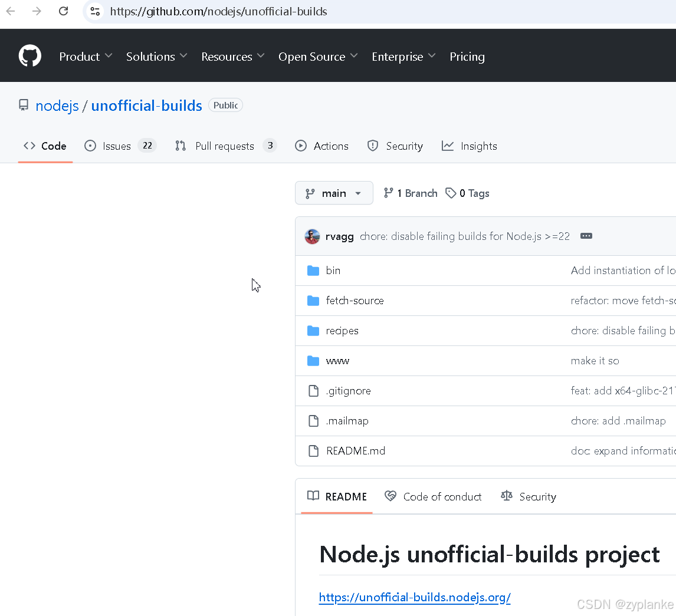Viewport: 676px width, 616px height.
Task: Switch to the repo nav Security tab
Action: pos(395,146)
